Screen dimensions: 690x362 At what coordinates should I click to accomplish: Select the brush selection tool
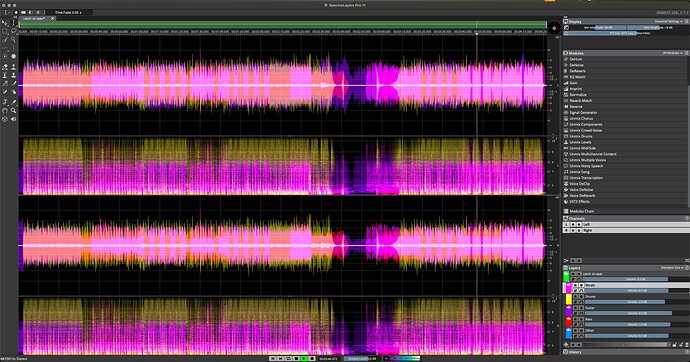5,40
